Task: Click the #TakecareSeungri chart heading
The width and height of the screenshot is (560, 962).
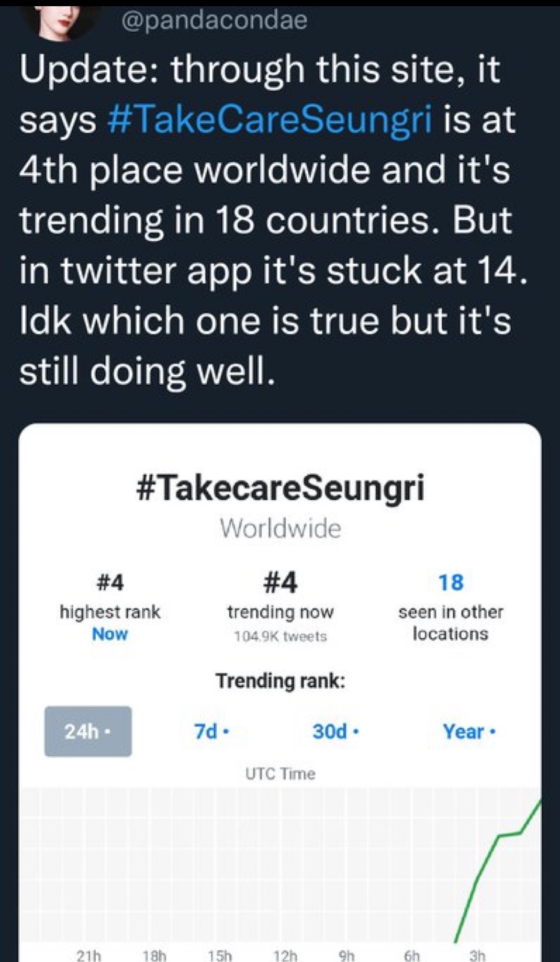Action: (x=280, y=489)
